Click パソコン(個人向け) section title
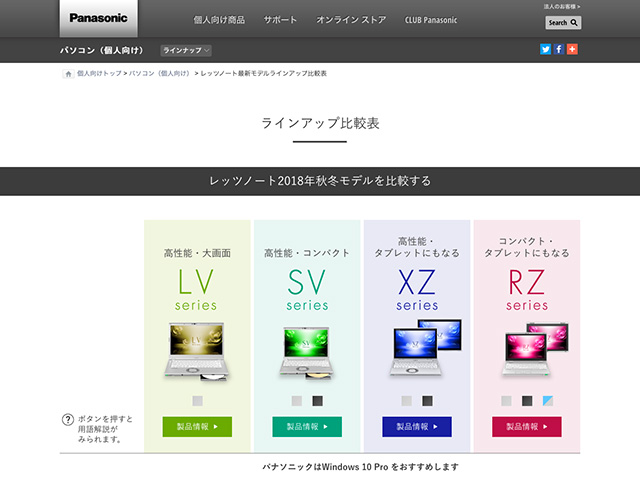 pyautogui.click(x=102, y=51)
